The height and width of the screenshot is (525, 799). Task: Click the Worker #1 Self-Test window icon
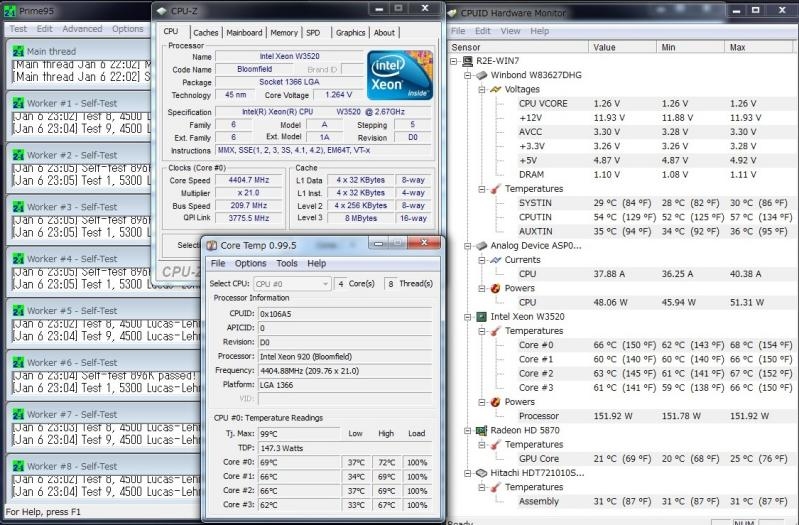click(x=16, y=103)
